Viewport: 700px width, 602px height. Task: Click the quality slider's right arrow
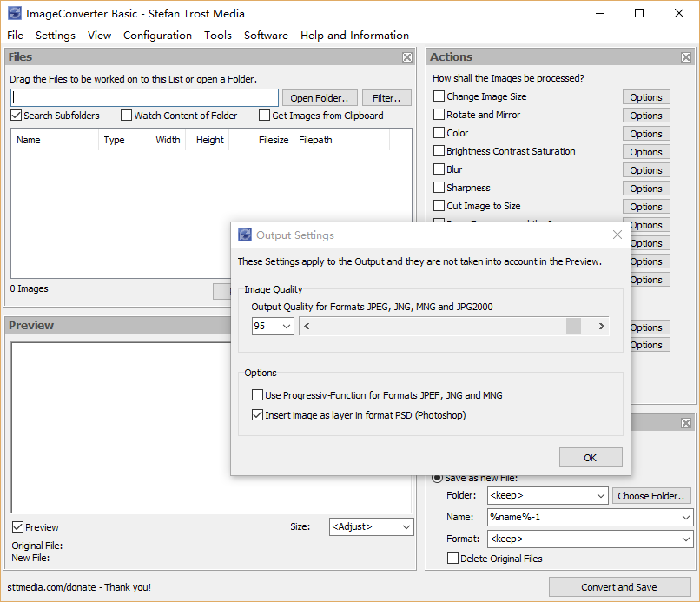[601, 326]
